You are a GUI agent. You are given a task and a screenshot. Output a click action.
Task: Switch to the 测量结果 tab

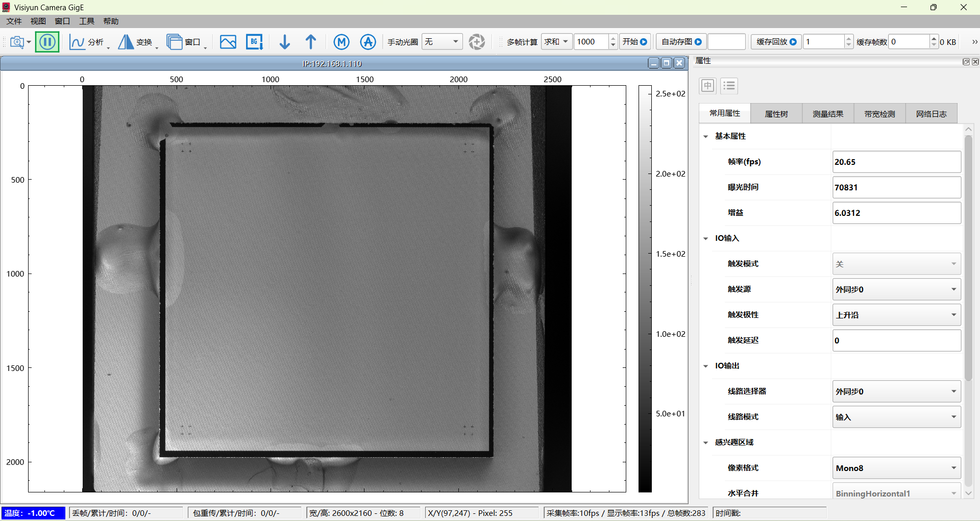tap(828, 114)
